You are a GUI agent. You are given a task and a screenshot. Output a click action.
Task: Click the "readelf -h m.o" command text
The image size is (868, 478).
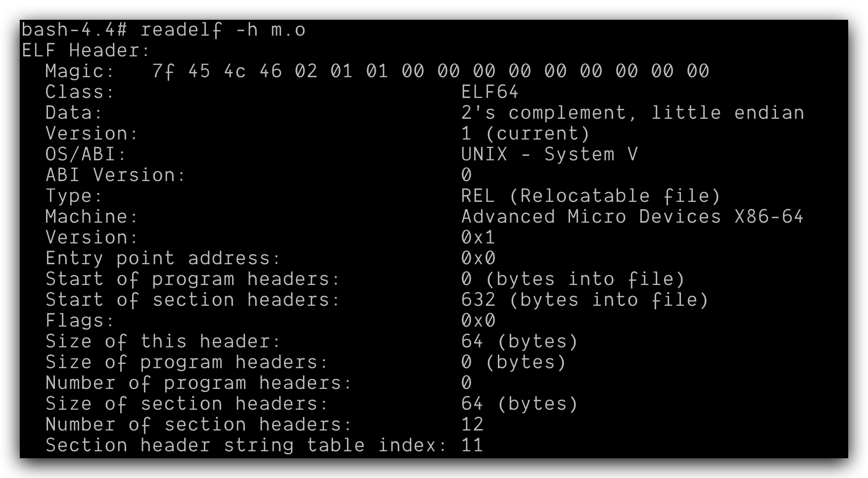tap(223, 30)
